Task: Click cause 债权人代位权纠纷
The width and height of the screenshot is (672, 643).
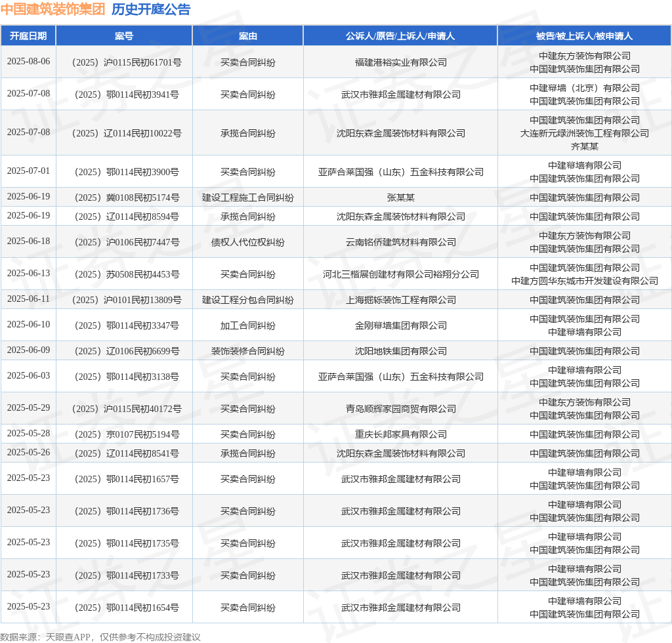Action: pos(247,242)
